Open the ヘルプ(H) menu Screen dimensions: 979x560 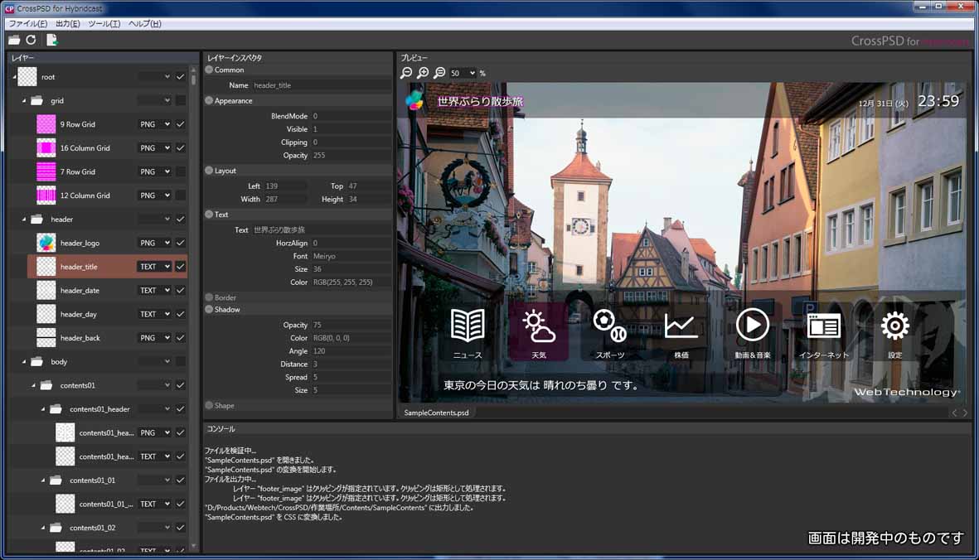145,23
